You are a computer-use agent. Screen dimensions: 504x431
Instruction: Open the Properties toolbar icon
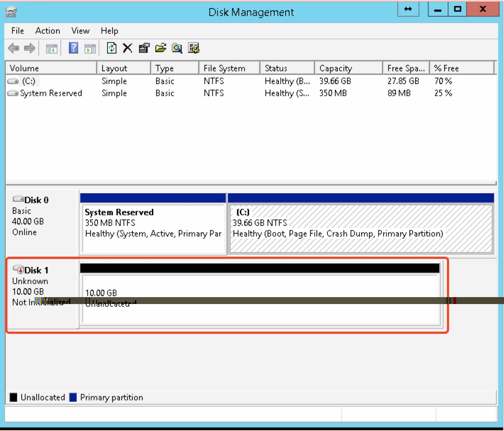(x=144, y=48)
